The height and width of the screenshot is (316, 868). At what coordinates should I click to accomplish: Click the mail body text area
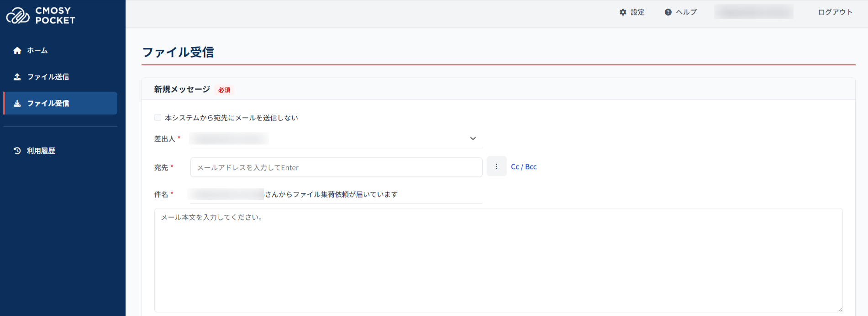click(x=498, y=260)
